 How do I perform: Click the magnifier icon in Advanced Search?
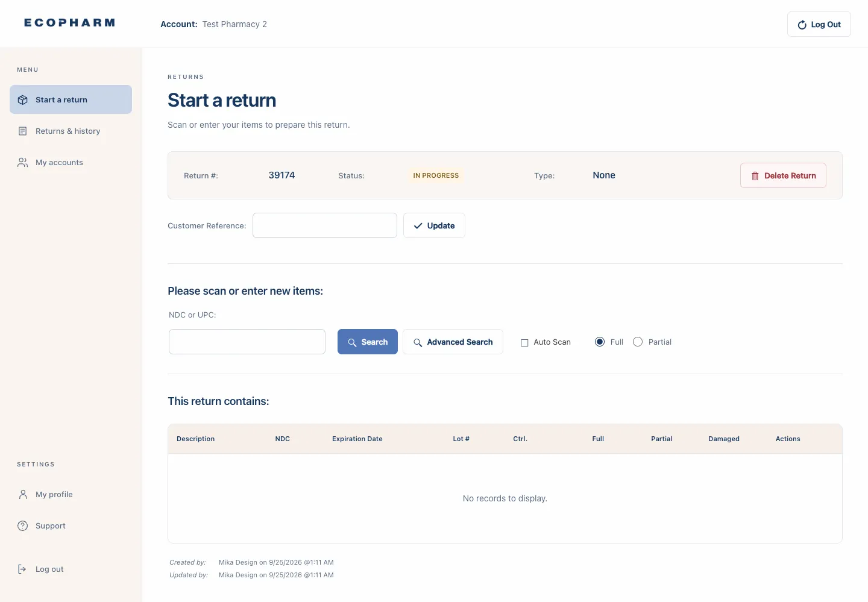pyautogui.click(x=418, y=342)
